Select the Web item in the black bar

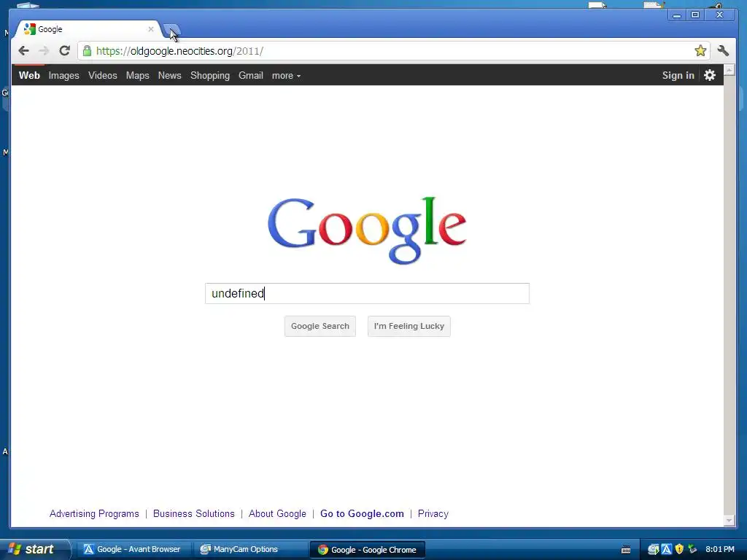[x=29, y=75]
